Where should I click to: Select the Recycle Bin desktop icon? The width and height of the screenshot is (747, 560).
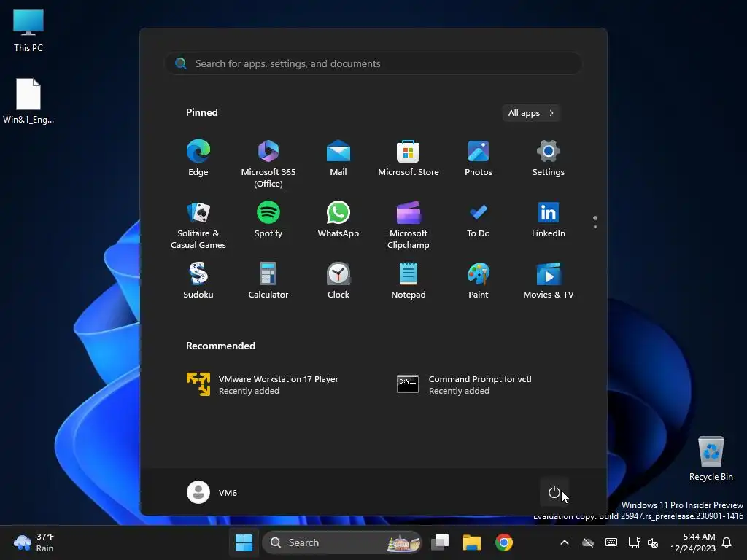(x=711, y=459)
